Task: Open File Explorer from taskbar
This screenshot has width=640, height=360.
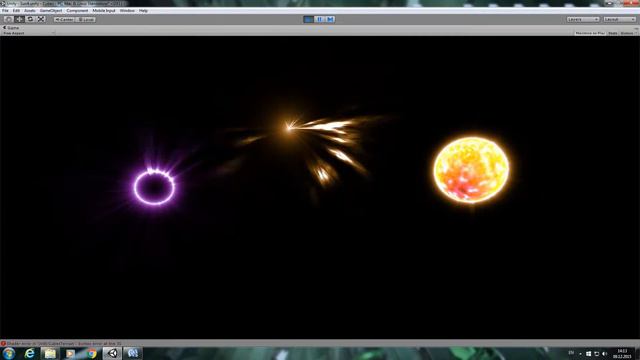Action: (x=50, y=353)
